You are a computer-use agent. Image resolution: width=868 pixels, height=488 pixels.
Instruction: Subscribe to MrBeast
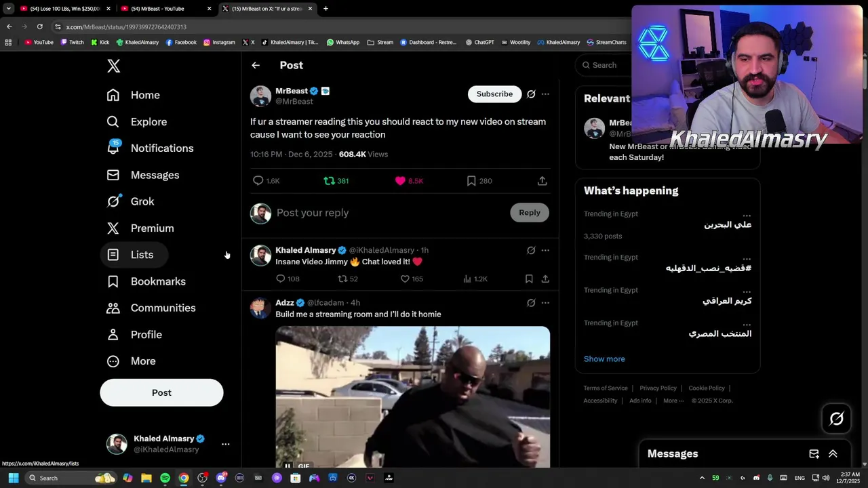tap(494, 94)
